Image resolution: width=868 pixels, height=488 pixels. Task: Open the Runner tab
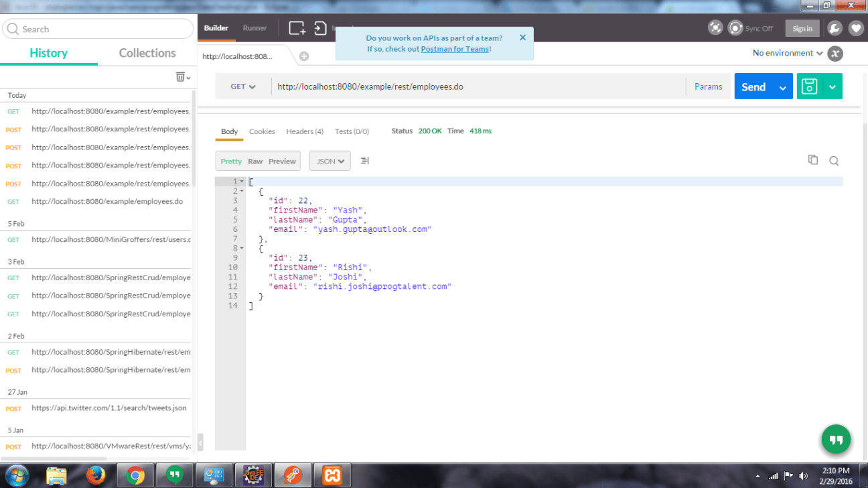[x=255, y=28]
